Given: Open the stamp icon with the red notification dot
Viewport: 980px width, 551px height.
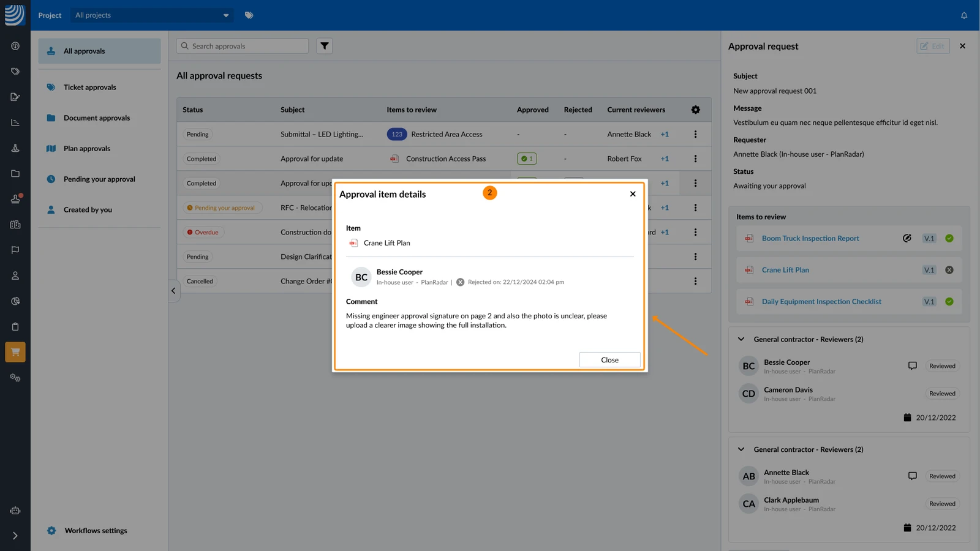Looking at the screenshot, I should (16, 199).
